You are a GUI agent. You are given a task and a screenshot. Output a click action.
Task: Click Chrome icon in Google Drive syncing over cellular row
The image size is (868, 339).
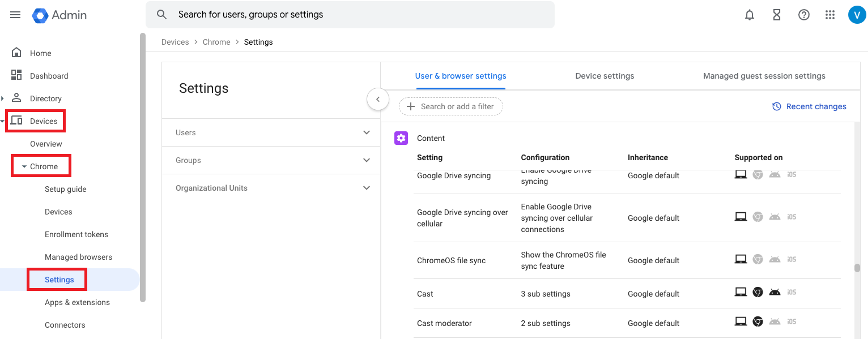758,216
